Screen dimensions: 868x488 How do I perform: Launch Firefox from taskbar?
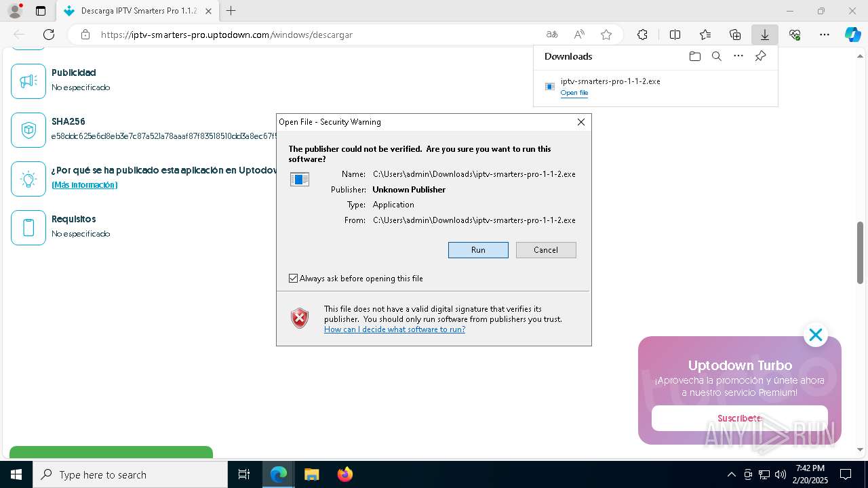pos(344,474)
